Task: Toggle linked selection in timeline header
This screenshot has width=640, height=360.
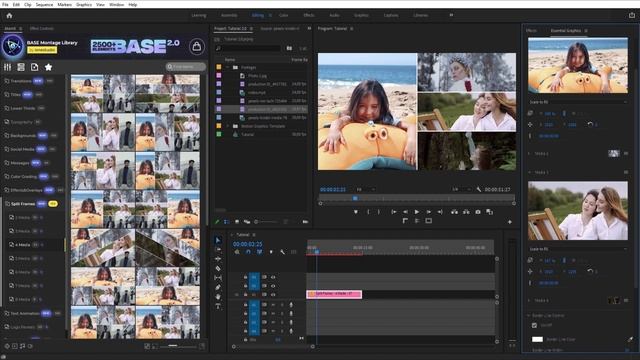Action: click(x=260, y=252)
